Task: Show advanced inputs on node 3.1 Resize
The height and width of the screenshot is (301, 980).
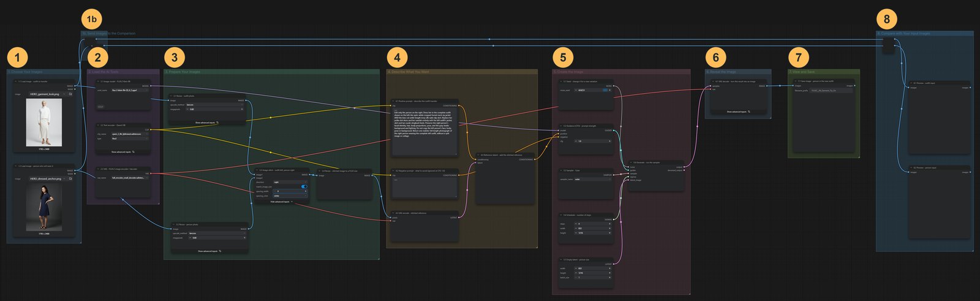Action: [x=207, y=123]
